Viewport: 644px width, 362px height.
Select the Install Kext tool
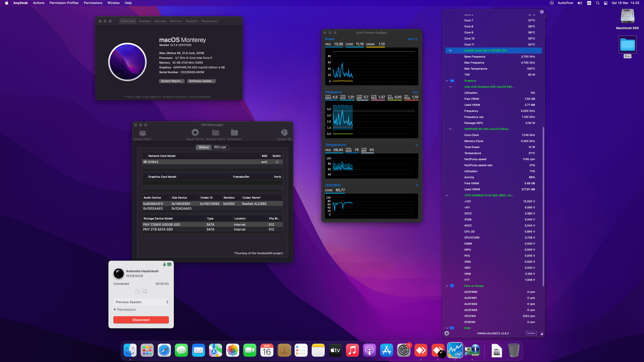234,133
